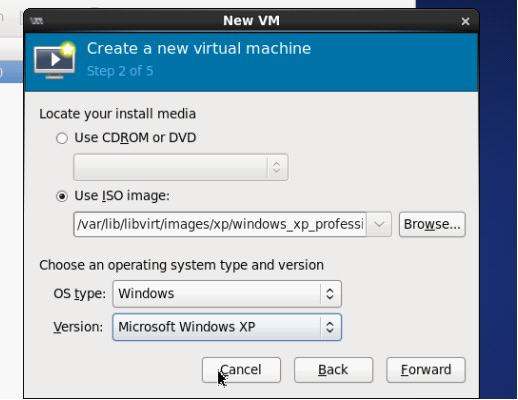
Task: Browse for an ISO image file
Action: [x=432, y=224]
